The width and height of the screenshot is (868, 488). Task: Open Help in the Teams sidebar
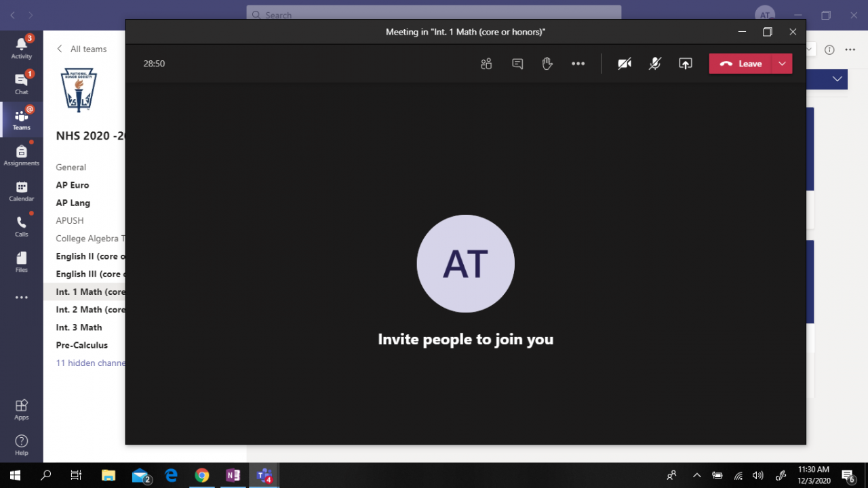coord(22,445)
